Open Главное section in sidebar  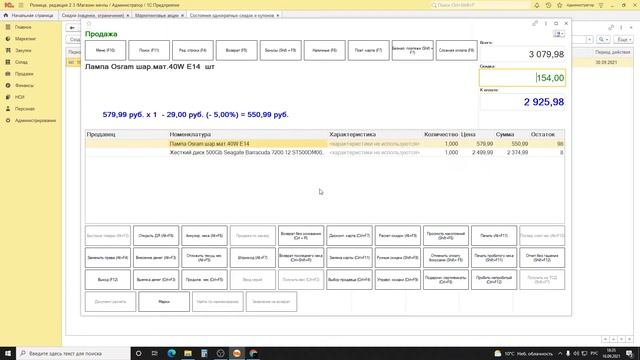[23, 27]
